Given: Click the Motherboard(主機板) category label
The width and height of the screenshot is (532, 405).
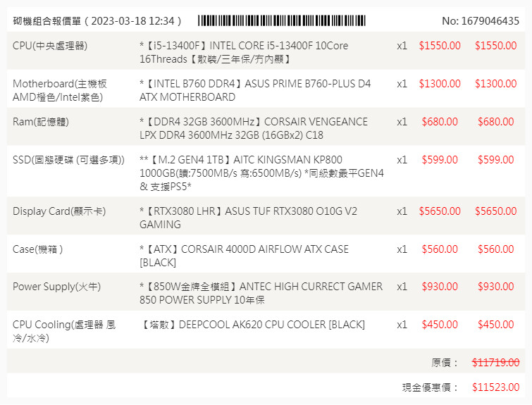Looking at the screenshot, I should (x=60, y=91).
